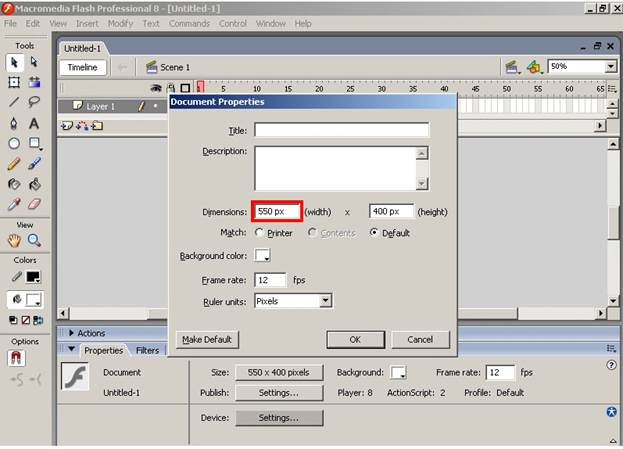Click the dialog Frame rate field

pos(270,280)
